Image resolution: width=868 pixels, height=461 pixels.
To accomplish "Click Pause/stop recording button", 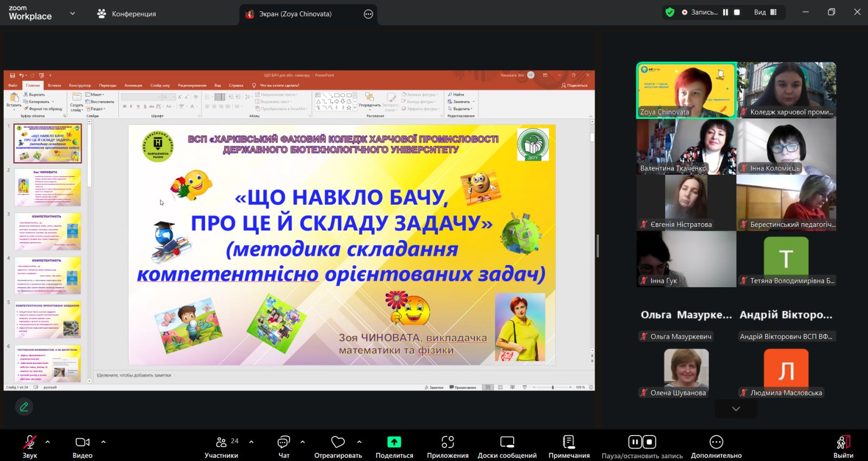I will (642, 447).
